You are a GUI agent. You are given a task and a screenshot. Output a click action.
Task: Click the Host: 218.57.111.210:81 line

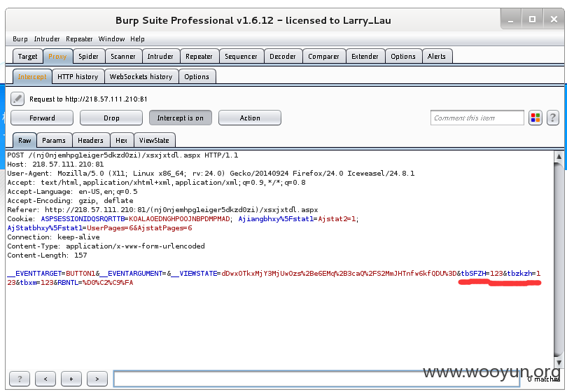(x=55, y=164)
